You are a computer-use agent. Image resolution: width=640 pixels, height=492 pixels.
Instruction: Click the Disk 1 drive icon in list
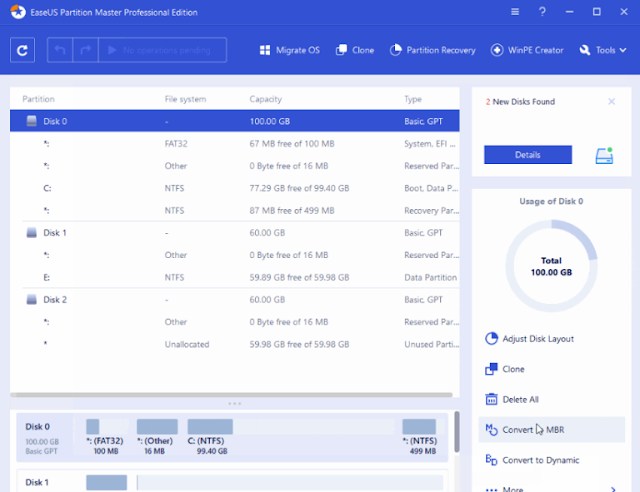pos(31,233)
